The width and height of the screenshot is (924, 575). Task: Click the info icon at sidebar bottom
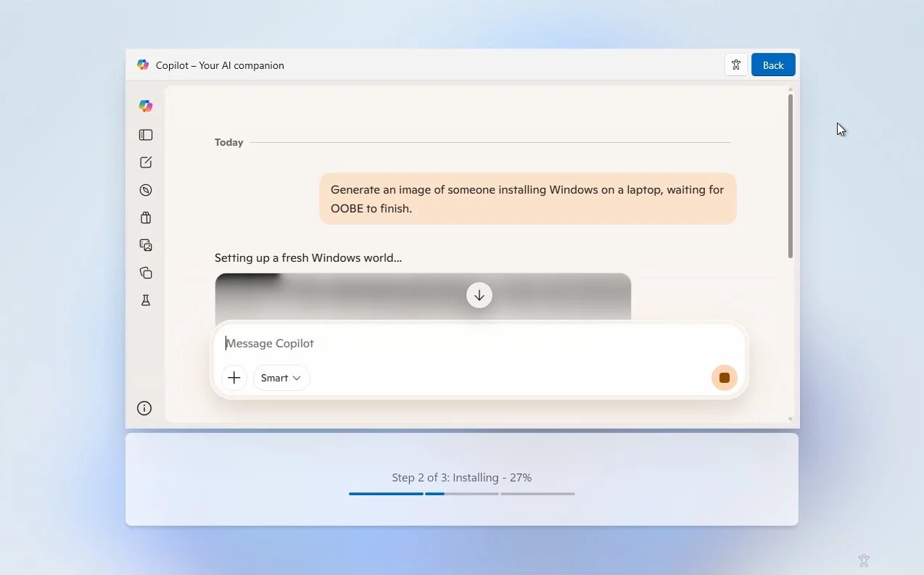144,408
